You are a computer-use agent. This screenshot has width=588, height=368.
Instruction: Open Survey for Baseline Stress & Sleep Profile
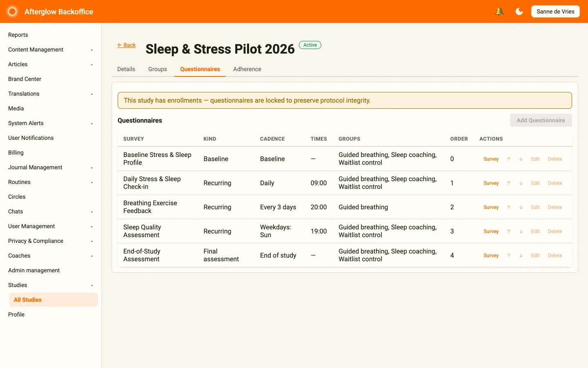pos(491,159)
